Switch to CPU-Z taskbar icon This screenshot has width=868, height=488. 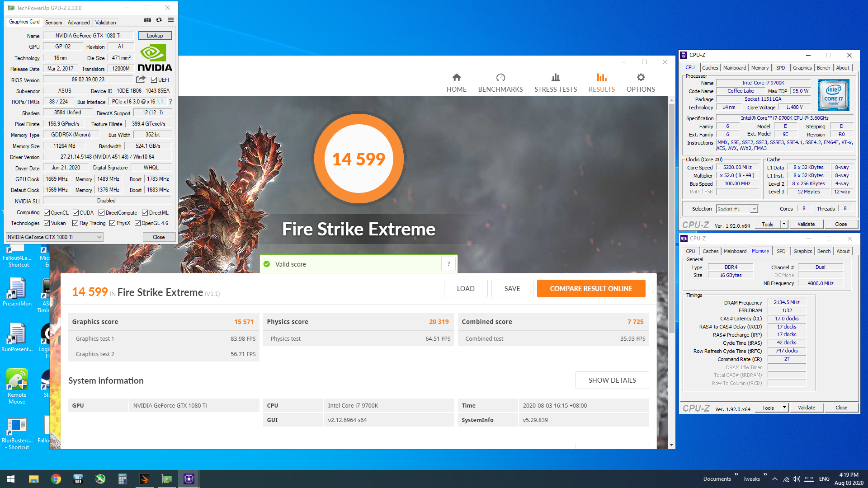coord(189,479)
